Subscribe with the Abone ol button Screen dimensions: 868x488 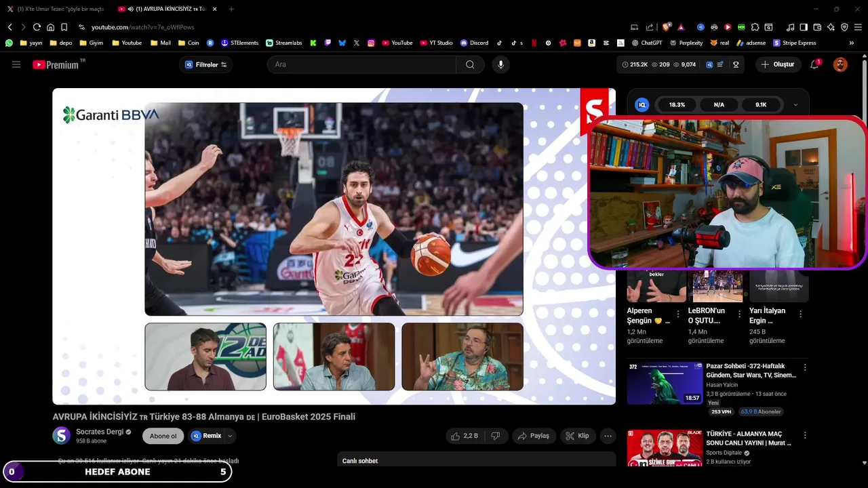pyautogui.click(x=163, y=436)
